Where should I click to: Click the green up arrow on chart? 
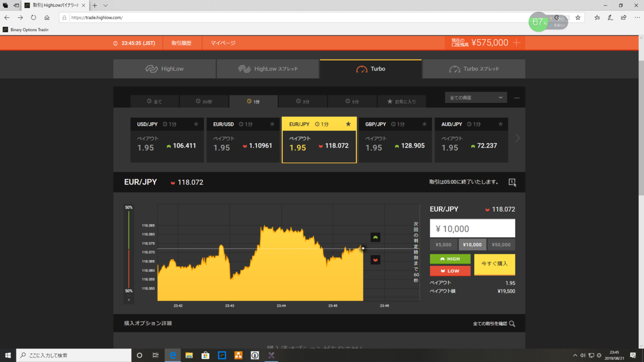[x=376, y=237]
